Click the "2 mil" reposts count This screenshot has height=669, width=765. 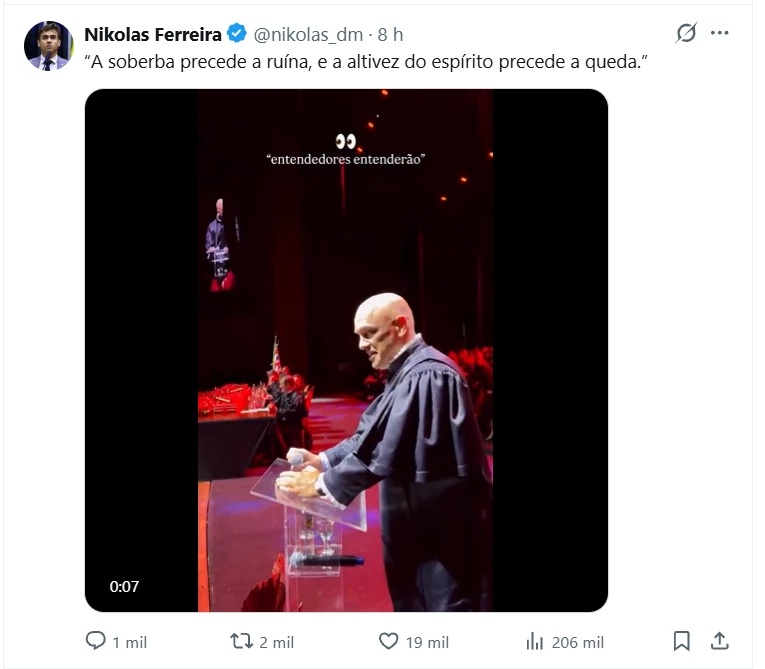click(x=276, y=642)
